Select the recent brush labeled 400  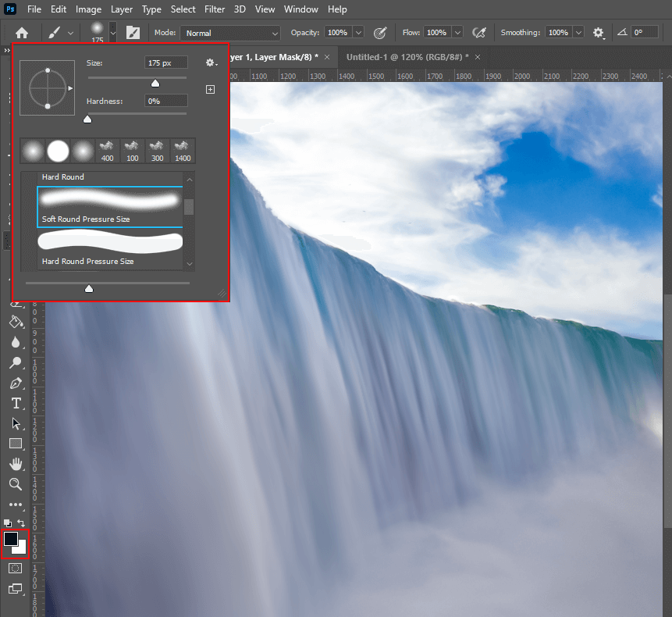107,151
